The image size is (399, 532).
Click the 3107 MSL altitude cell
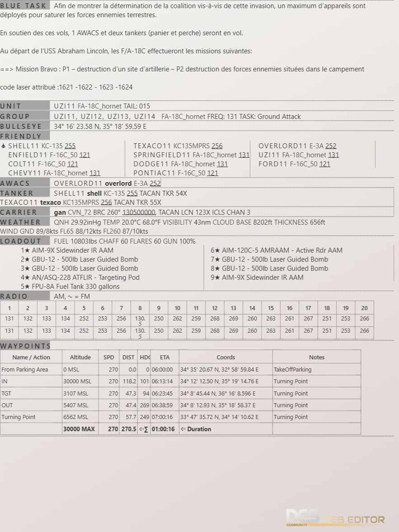pyautogui.click(x=80, y=394)
